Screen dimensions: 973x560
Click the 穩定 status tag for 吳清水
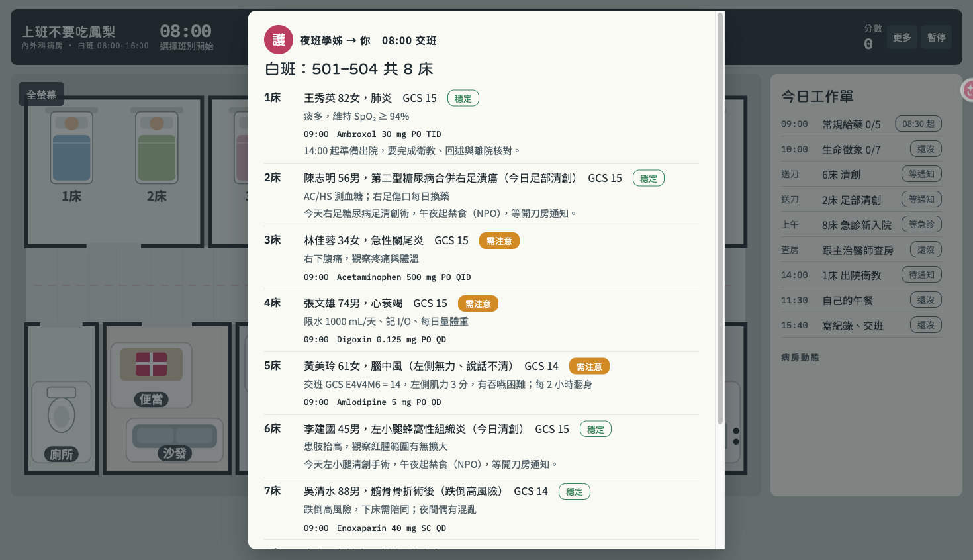575,492
